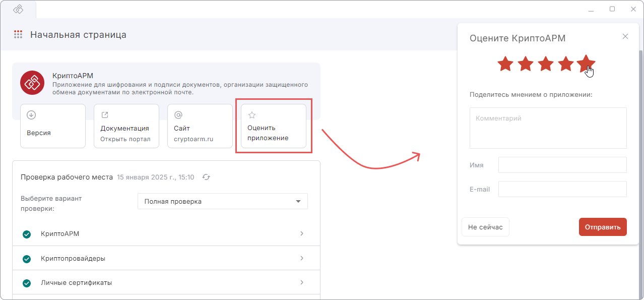Click the refresh icon next to the check date
This screenshot has height=300, width=644.
(x=206, y=177)
